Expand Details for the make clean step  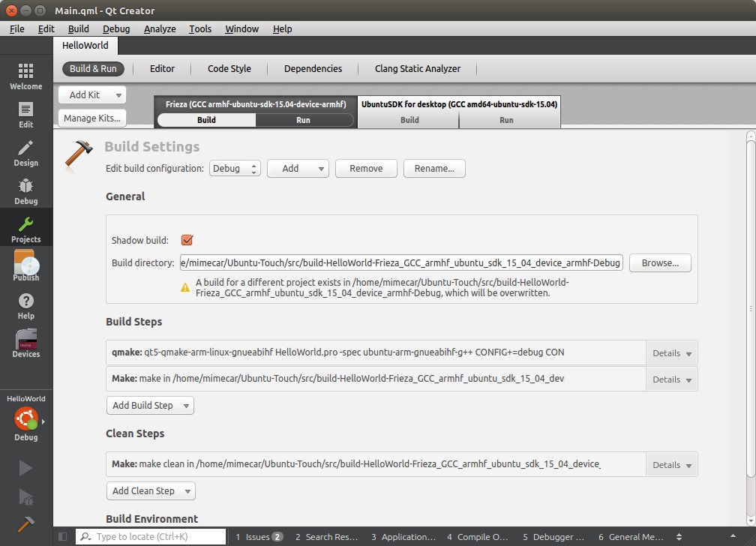(672, 464)
